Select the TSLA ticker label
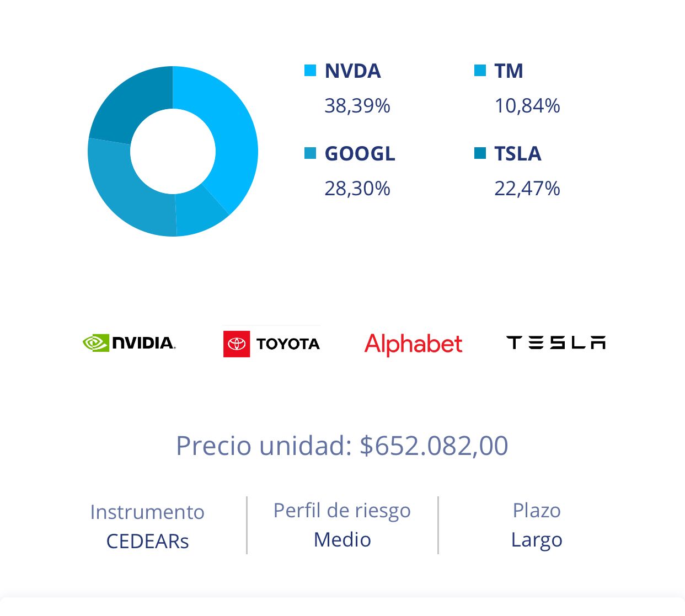685x616 pixels. (x=518, y=154)
